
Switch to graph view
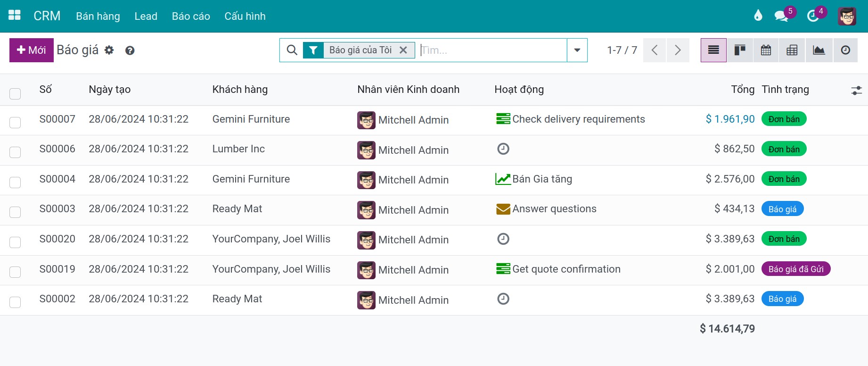pyautogui.click(x=819, y=50)
